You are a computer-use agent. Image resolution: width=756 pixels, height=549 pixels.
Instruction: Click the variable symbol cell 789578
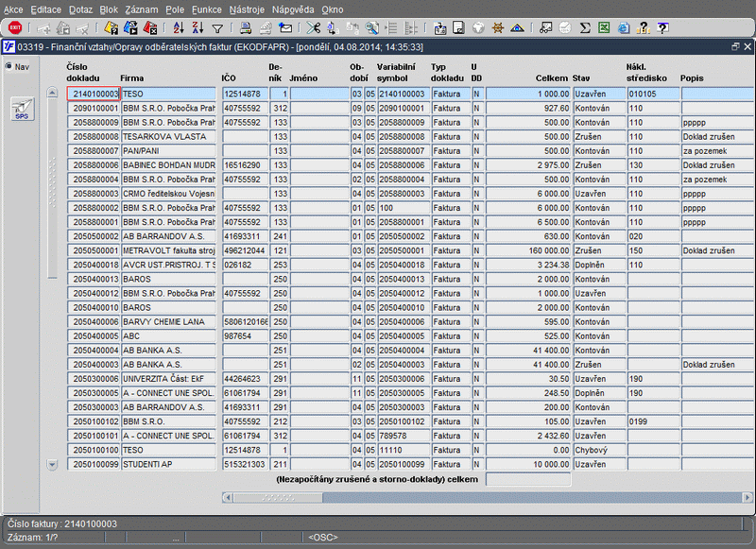click(404, 436)
